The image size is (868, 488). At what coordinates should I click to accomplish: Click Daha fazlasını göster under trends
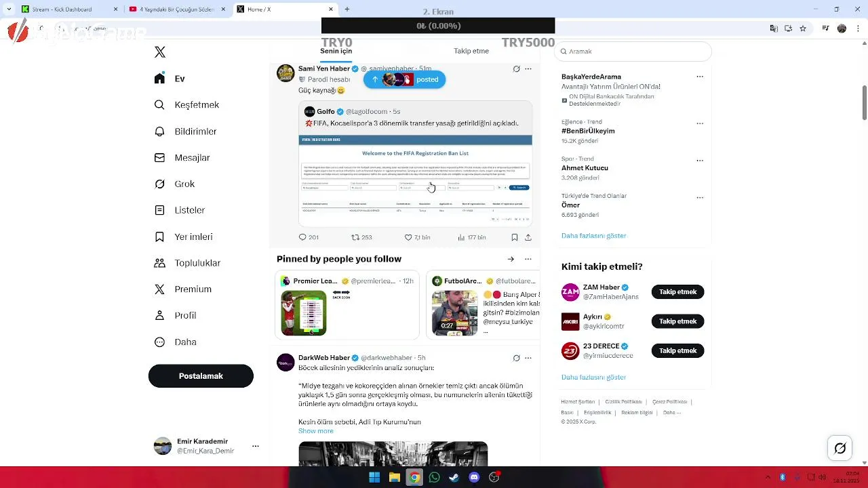tap(594, 236)
